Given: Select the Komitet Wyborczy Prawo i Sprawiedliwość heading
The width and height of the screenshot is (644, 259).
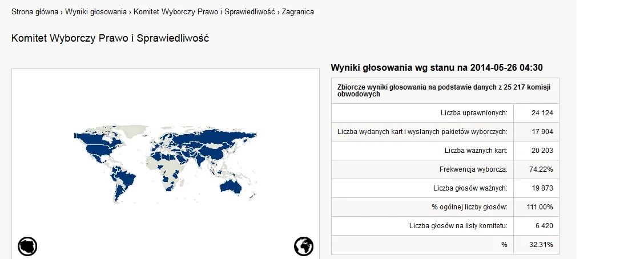Looking at the screenshot, I should coord(110,38).
